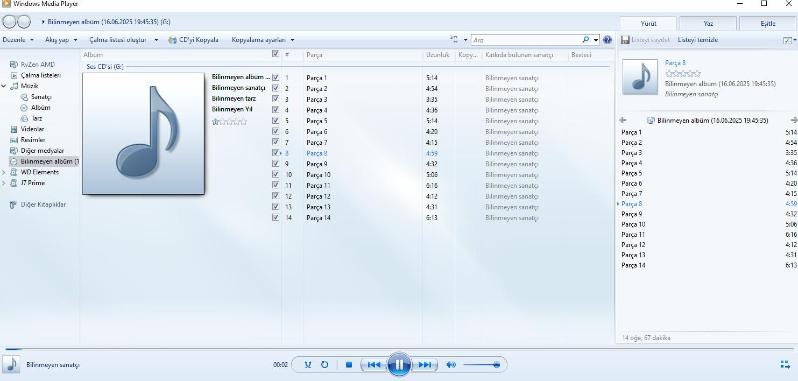798x381 pixels.
Task: Click the list pane next arrow
Action: tap(793, 121)
